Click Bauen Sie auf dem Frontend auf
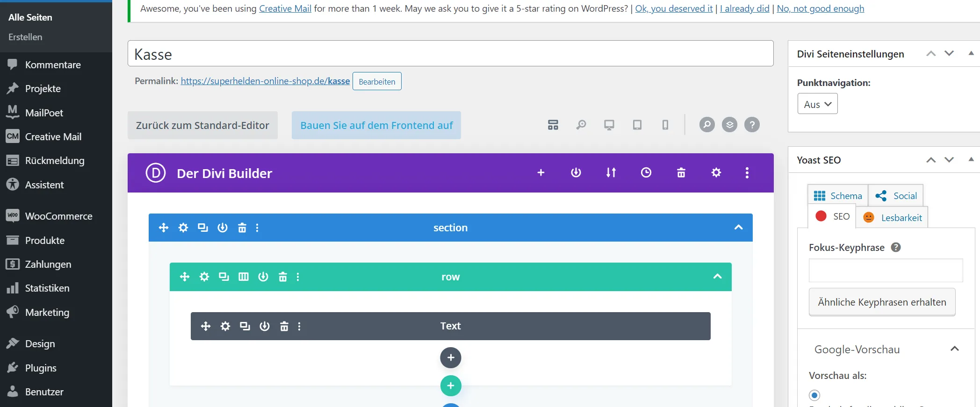 click(x=376, y=125)
